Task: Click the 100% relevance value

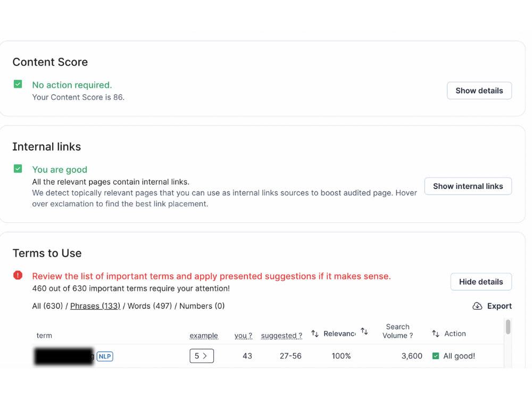Action: (341, 356)
